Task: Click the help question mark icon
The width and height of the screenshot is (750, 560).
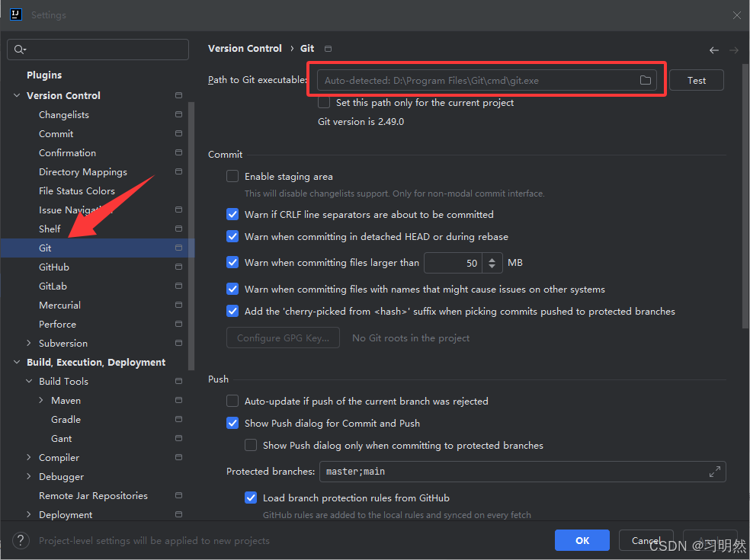Action: [21, 540]
